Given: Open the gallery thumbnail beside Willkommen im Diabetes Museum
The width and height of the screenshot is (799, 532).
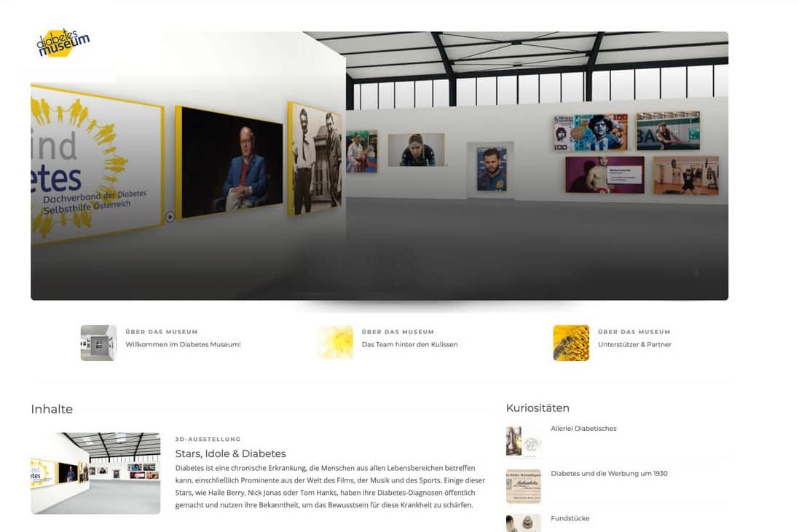Looking at the screenshot, I should tap(98, 343).
